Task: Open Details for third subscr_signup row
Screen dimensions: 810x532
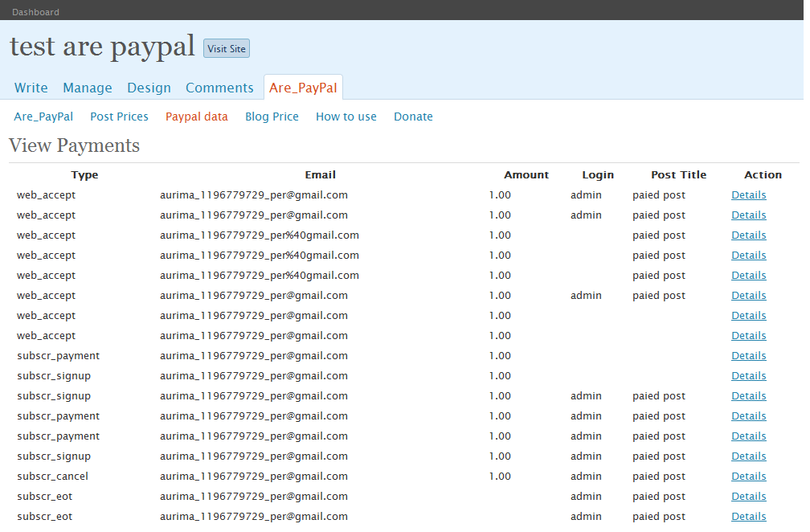Action: coord(749,457)
